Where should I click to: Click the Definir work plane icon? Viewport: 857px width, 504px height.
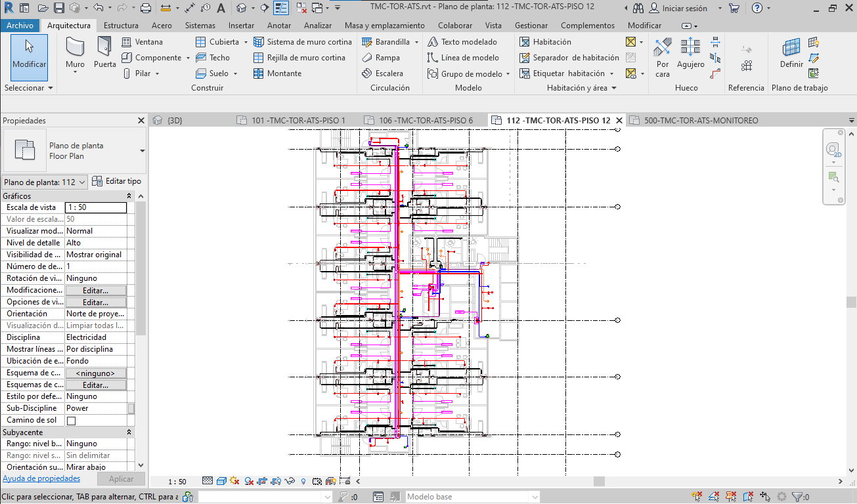(x=791, y=53)
